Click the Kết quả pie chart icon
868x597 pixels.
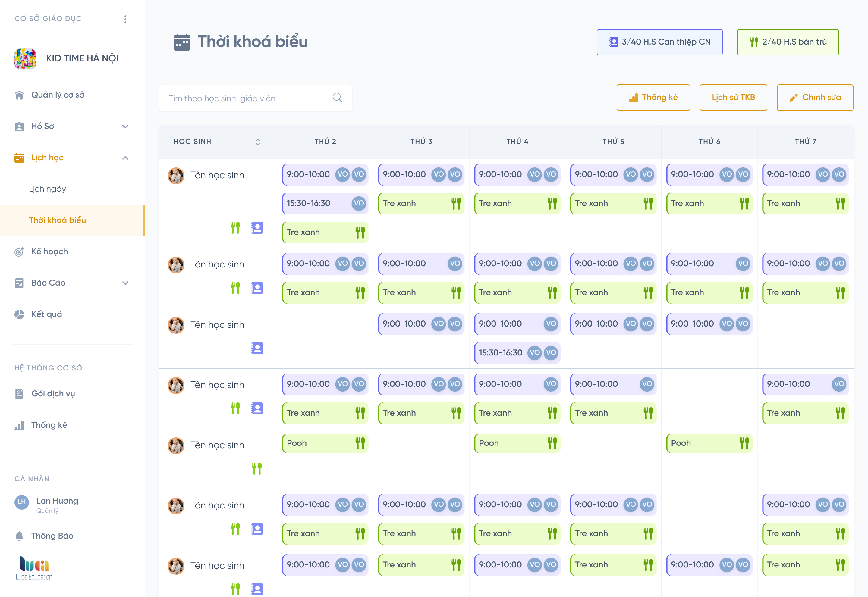click(x=20, y=314)
